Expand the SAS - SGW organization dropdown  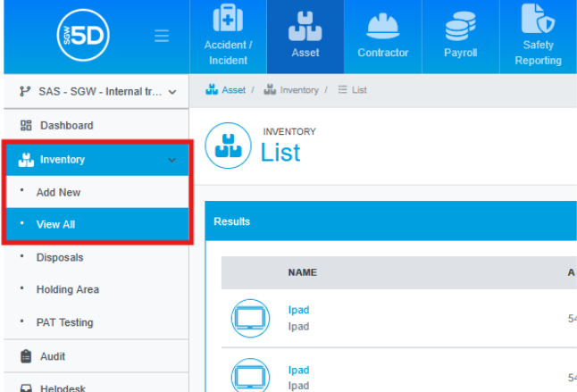point(95,92)
